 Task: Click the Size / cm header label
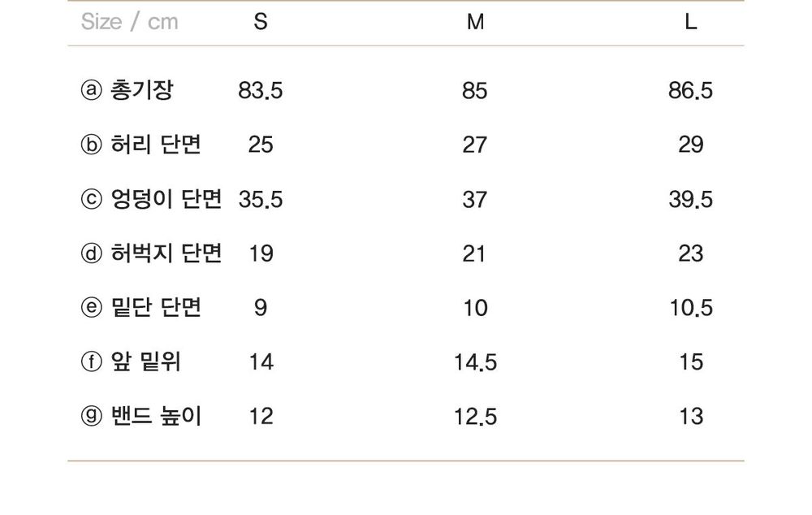tap(129, 22)
